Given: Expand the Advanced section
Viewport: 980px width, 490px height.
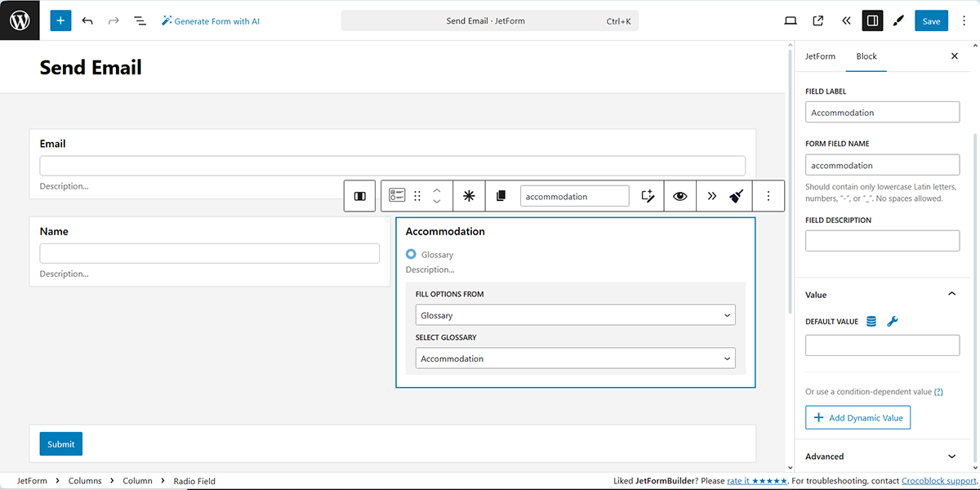Looking at the screenshot, I should click(882, 457).
